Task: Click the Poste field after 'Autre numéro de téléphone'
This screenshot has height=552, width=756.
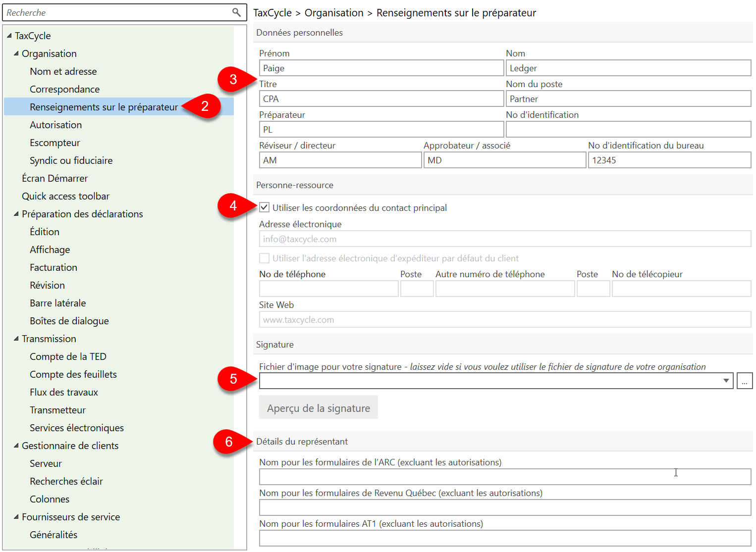Action: [x=594, y=289]
